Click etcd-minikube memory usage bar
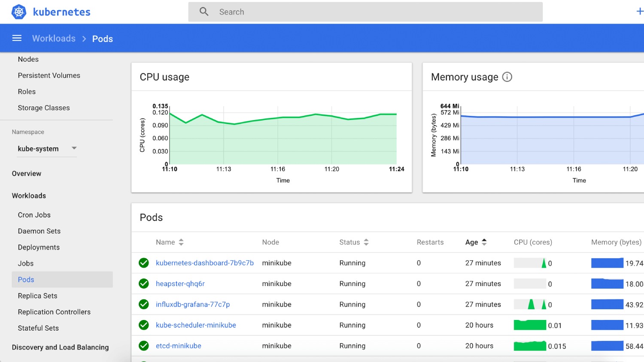Image resolution: width=644 pixels, height=362 pixels. 607,346
